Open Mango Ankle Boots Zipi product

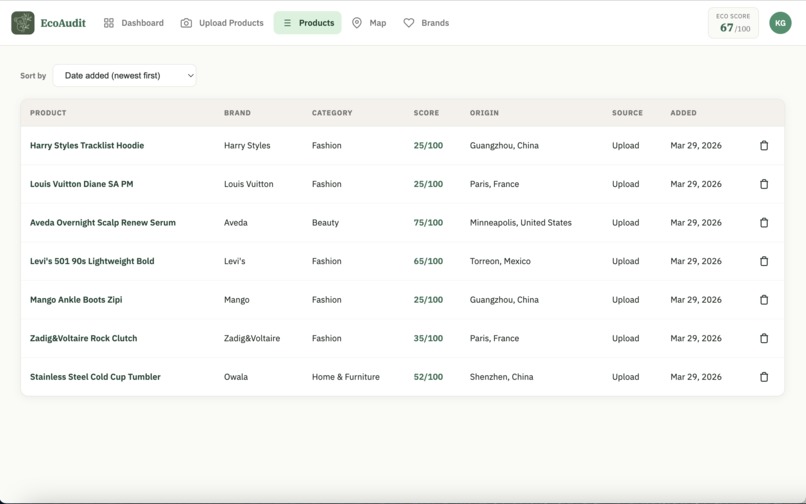(76, 300)
